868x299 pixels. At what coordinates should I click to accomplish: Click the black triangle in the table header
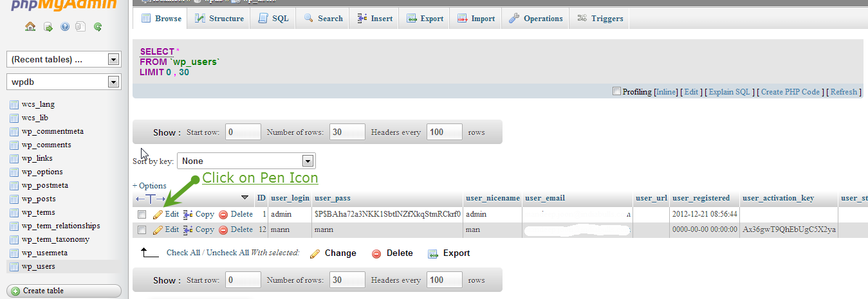(x=244, y=197)
